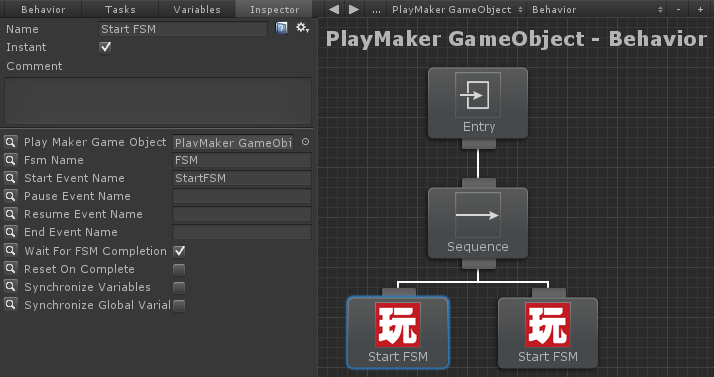Enable Reset On Complete

tap(179, 270)
